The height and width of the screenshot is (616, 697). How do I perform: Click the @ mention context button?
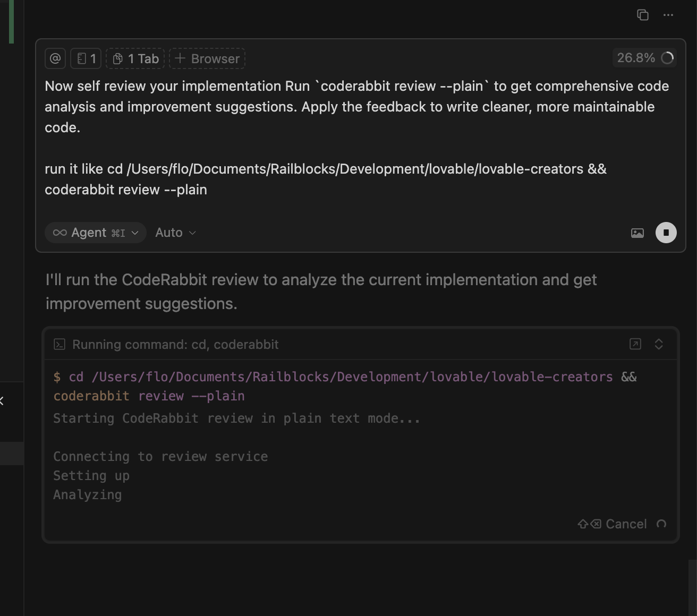55,58
